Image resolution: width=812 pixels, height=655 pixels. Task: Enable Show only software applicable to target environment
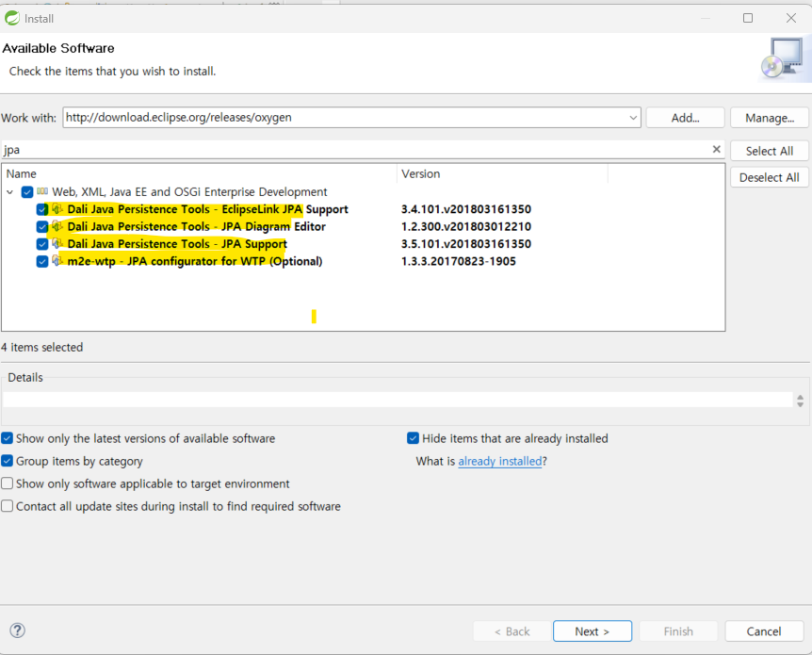coord(8,483)
